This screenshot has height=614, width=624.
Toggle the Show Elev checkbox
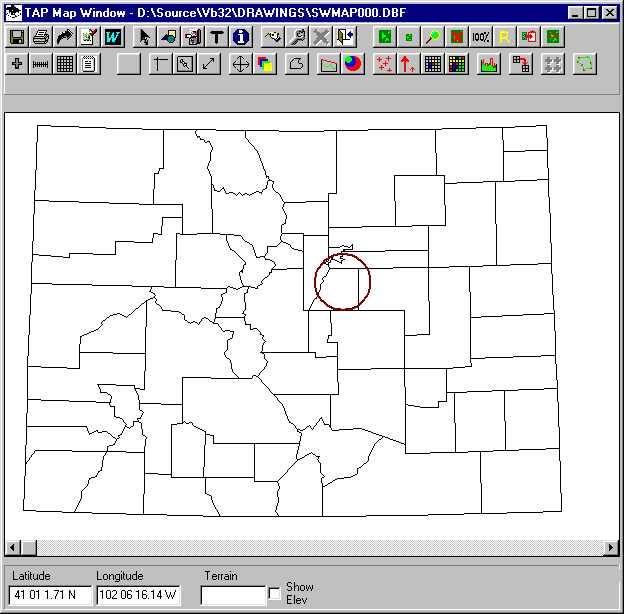click(274, 593)
